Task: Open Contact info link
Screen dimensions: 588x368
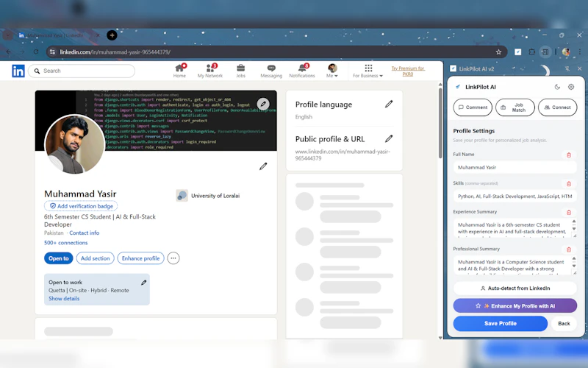Action: (85, 233)
